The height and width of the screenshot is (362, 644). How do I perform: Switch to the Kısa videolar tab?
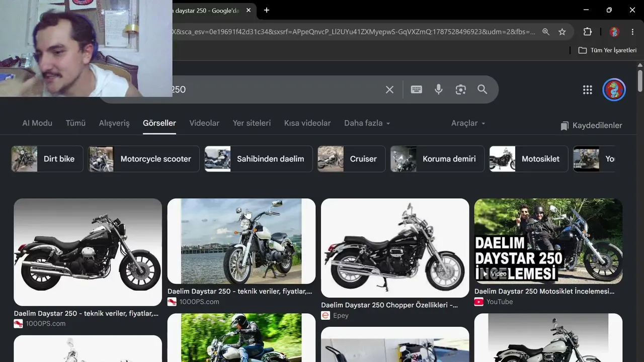[x=307, y=123]
